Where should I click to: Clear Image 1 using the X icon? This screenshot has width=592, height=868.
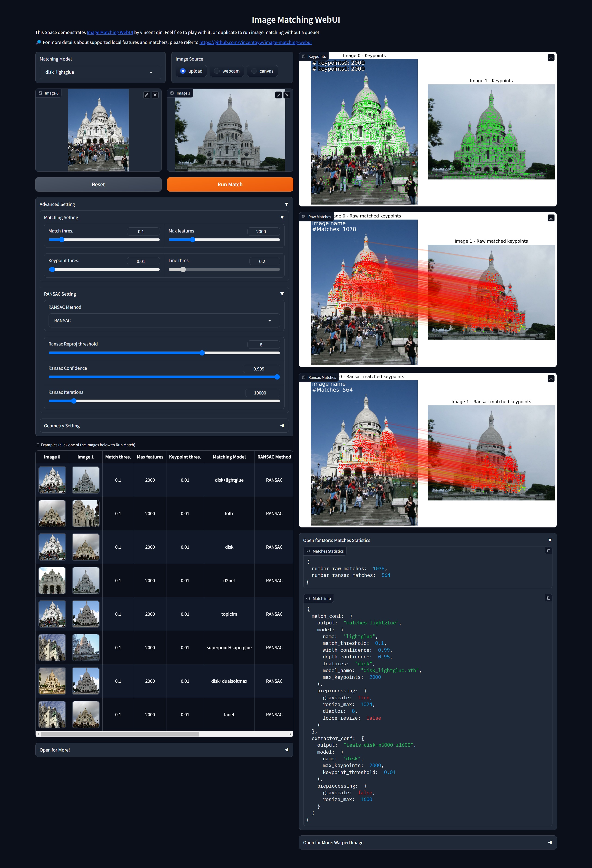286,95
